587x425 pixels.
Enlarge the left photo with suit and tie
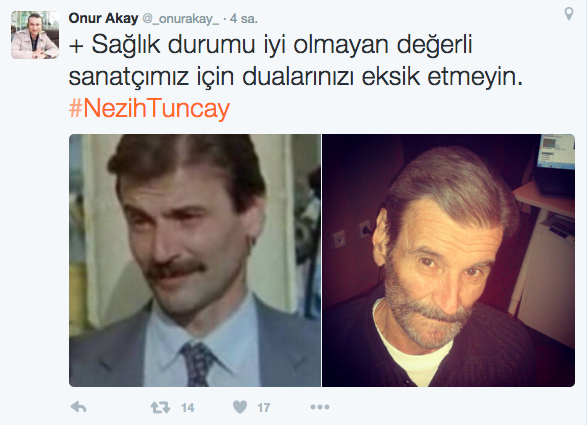point(195,260)
